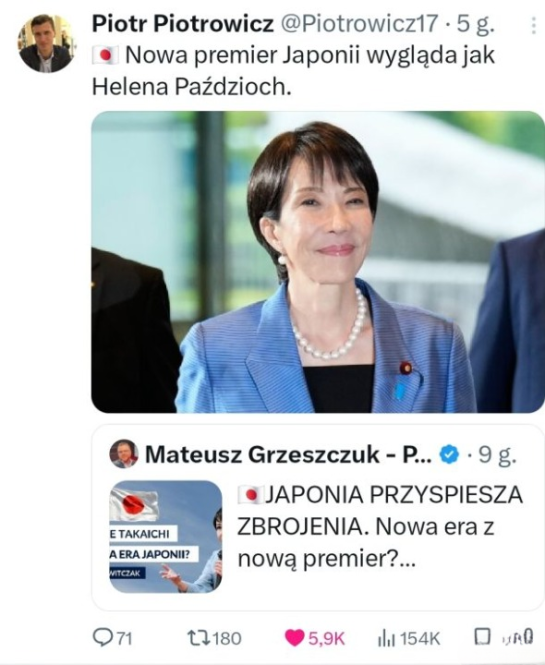545x665 pixels.
Task: Open the Piotr Piotrowicz display name
Action: pos(183,23)
